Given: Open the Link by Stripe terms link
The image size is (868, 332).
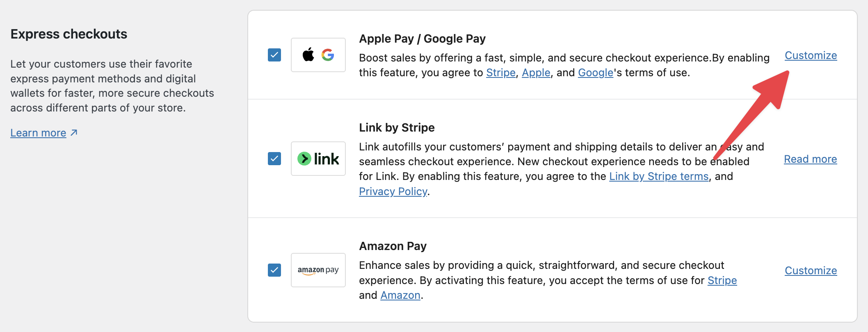Looking at the screenshot, I should pos(659,176).
